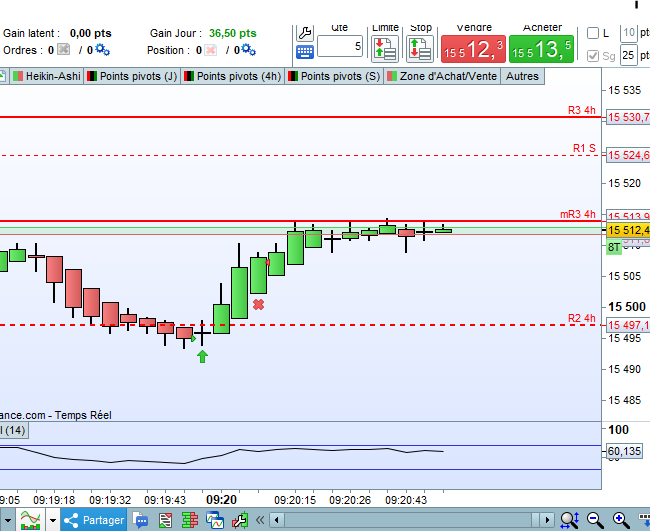
Task: Zoom in on the chart
Action: point(621,520)
